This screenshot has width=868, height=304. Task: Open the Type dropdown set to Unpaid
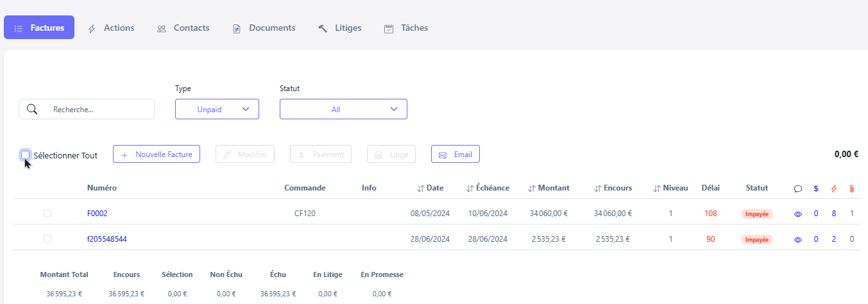(217, 109)
